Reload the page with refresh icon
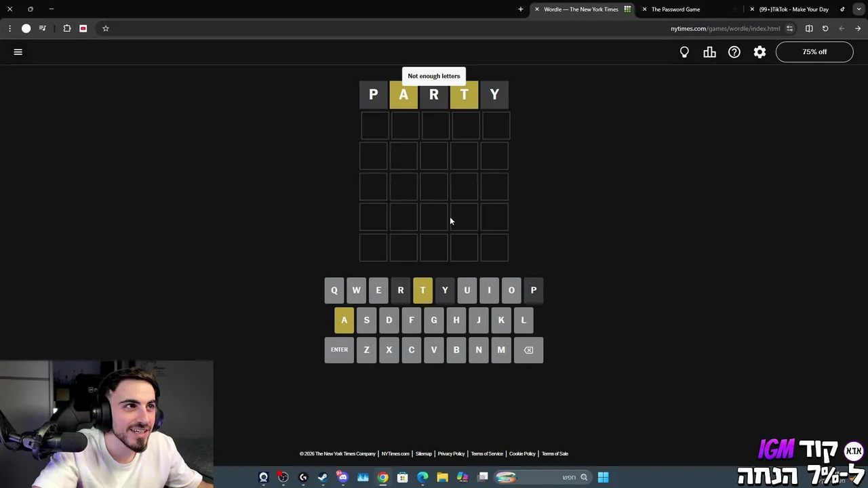Viewport: 868px width, 488px height. click(825, 28)
